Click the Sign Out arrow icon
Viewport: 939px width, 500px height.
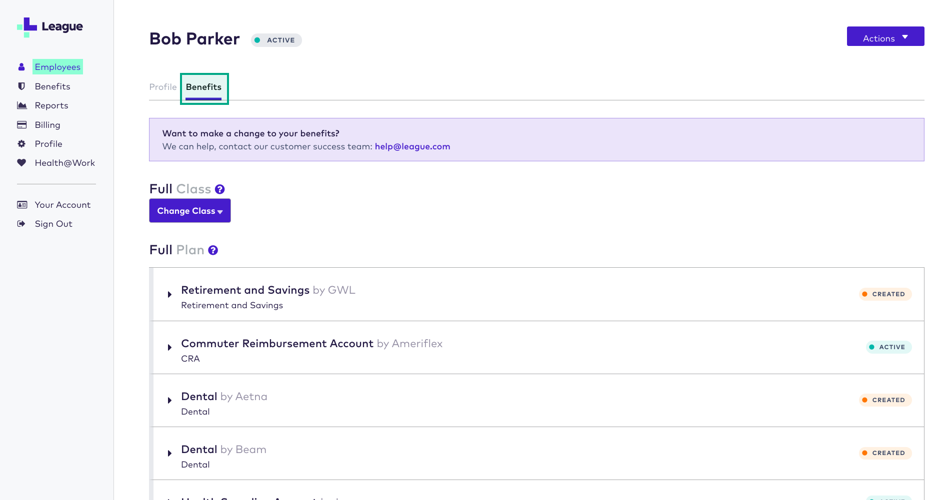22,224
